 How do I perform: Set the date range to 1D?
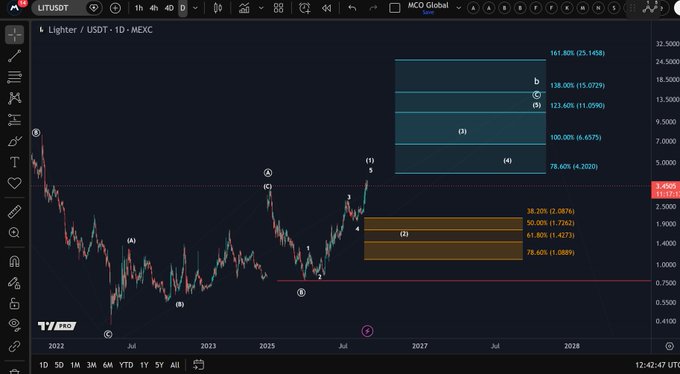[x=44, y=365]
